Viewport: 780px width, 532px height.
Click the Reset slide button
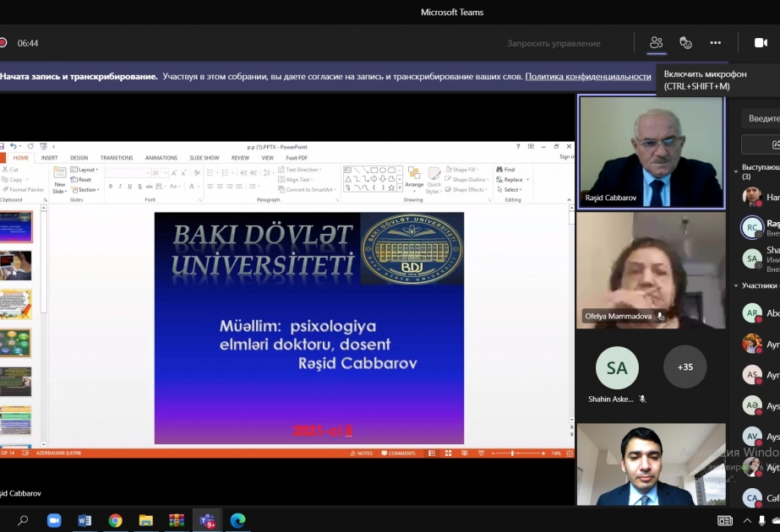pyautogui.click(x=81, y=180)
